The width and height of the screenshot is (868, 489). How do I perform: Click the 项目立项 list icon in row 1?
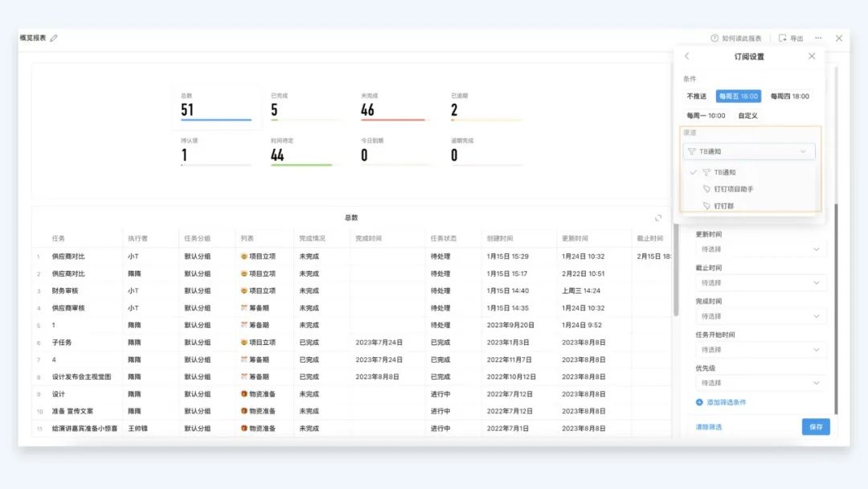244,257
